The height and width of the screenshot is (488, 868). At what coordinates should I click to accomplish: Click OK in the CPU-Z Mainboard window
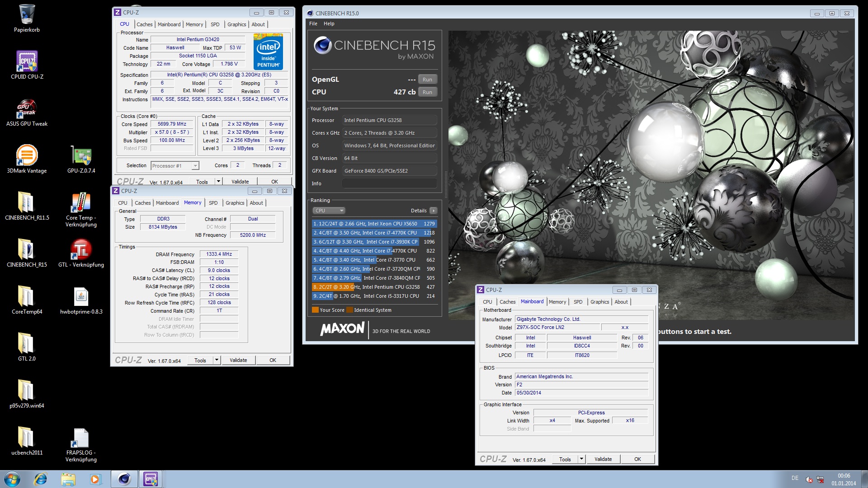(637, 459)
